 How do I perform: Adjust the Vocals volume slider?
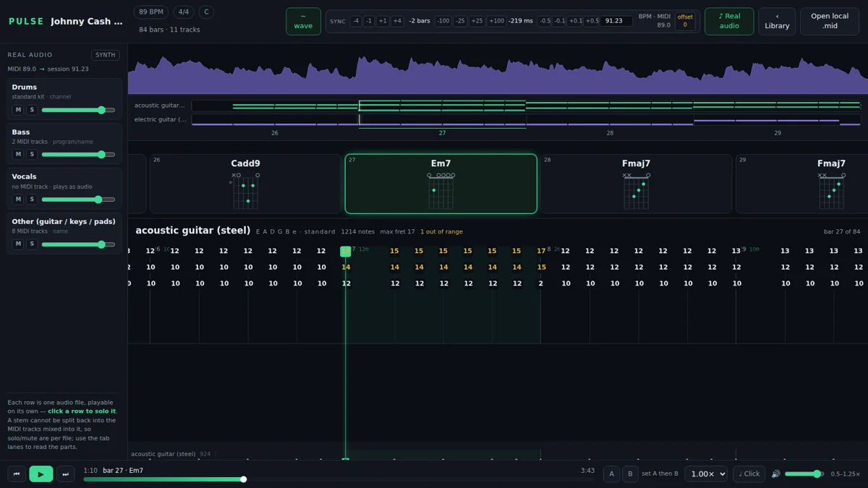click(78, 200)
